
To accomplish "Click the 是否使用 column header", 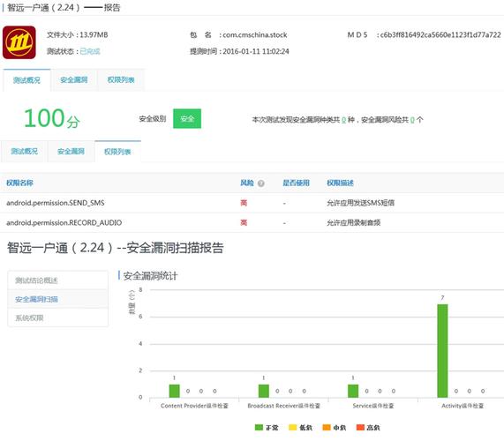I will point(296,183).
